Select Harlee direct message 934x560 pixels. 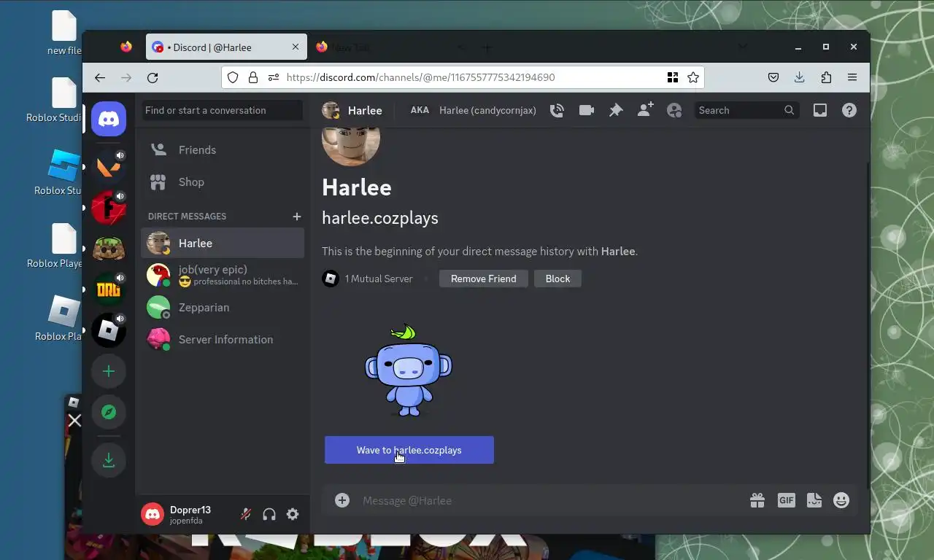click(x=223, y=243)
